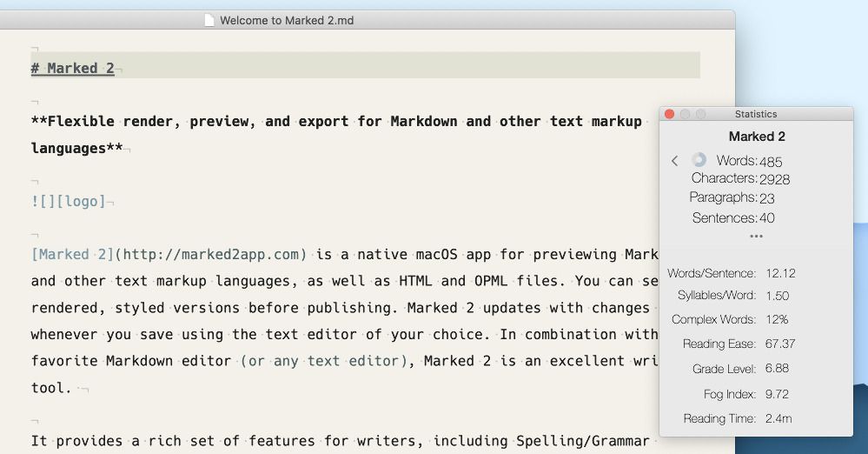Click the "Fog Index:" label
This screenshot has height=454, width=868.
(x=730, y=394)
